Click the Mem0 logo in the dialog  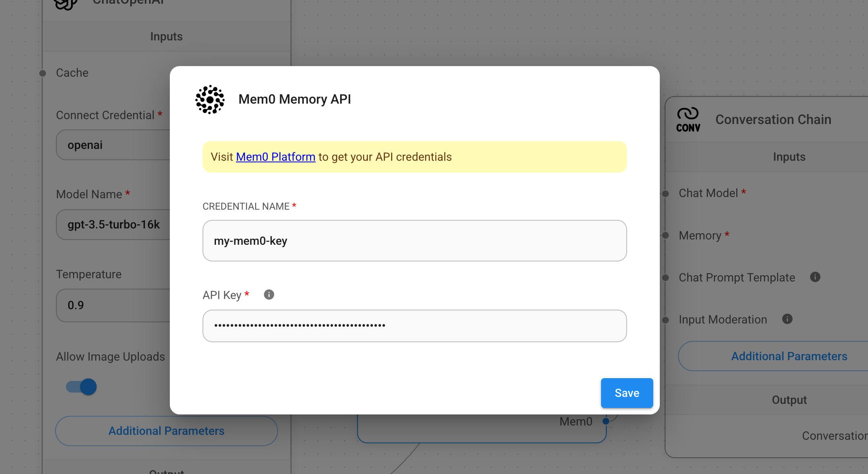(x=210, y=99)
